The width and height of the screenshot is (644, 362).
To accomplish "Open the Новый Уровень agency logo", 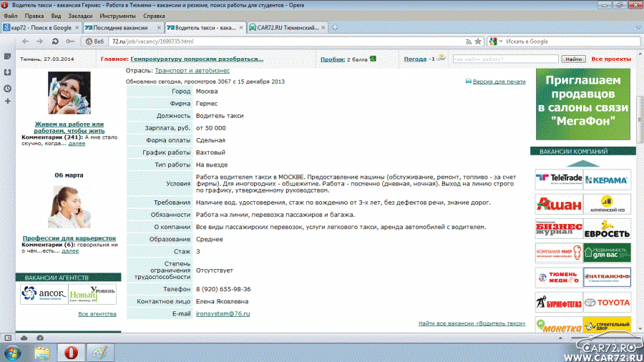I will coord(92,294).
